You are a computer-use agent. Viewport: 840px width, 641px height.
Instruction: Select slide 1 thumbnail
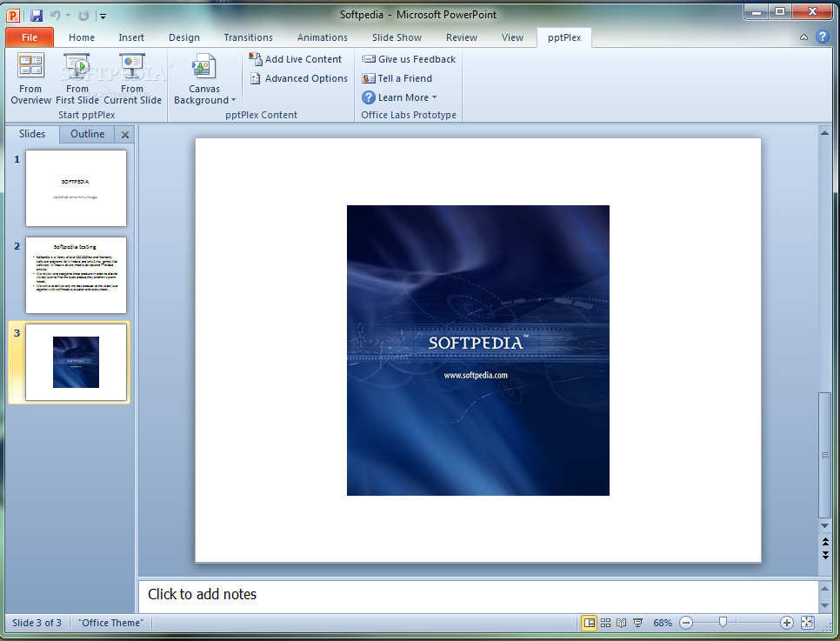76,188
